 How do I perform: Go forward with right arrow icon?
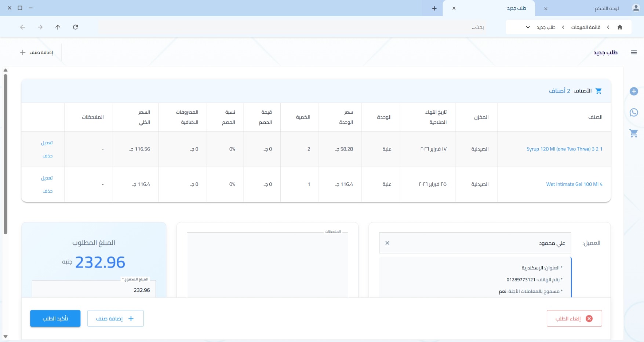point(40,27)
